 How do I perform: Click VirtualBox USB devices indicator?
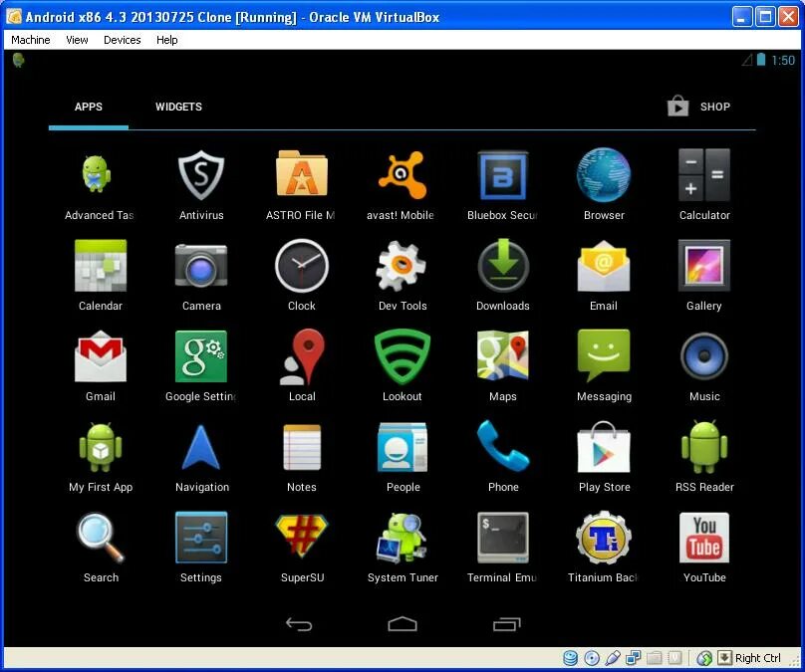(613, 658)
